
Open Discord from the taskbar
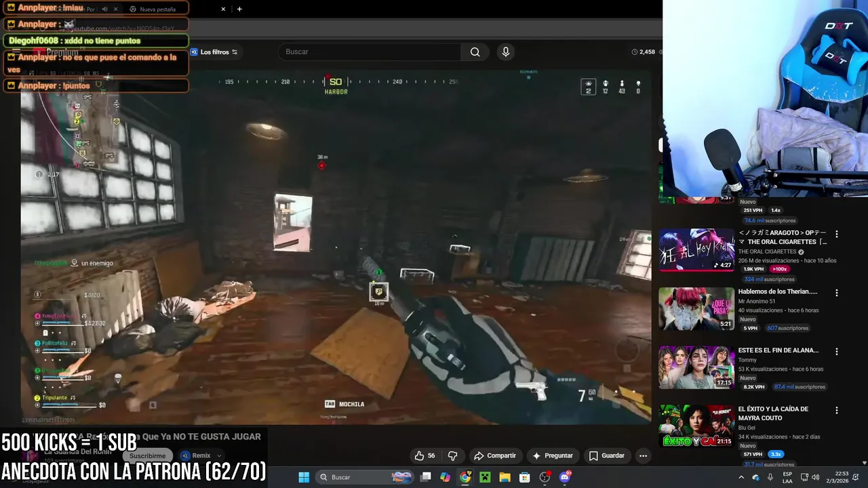coord(565,477)
